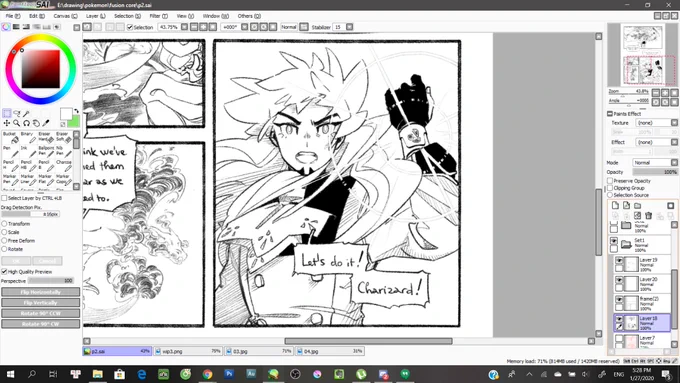Open the Layer menu

click(95, 16)
